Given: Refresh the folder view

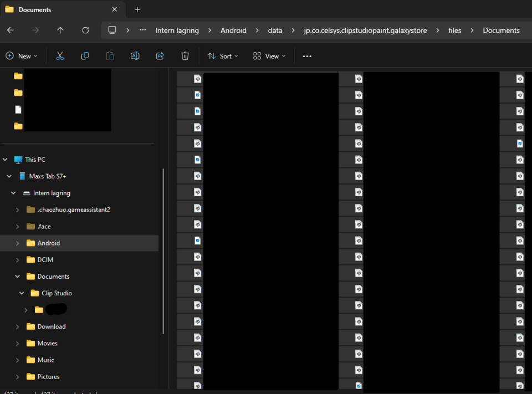Looking at the screenshot, I should [85, 30].
